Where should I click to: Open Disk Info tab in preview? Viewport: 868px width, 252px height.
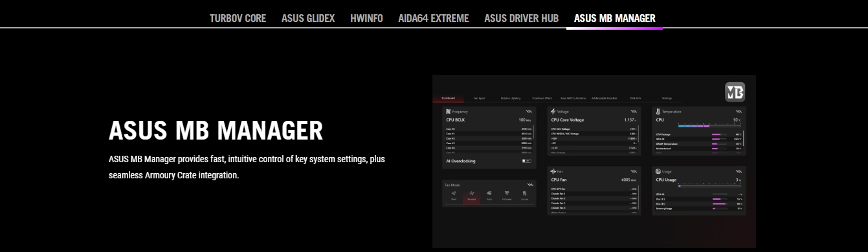click(635, 98)
